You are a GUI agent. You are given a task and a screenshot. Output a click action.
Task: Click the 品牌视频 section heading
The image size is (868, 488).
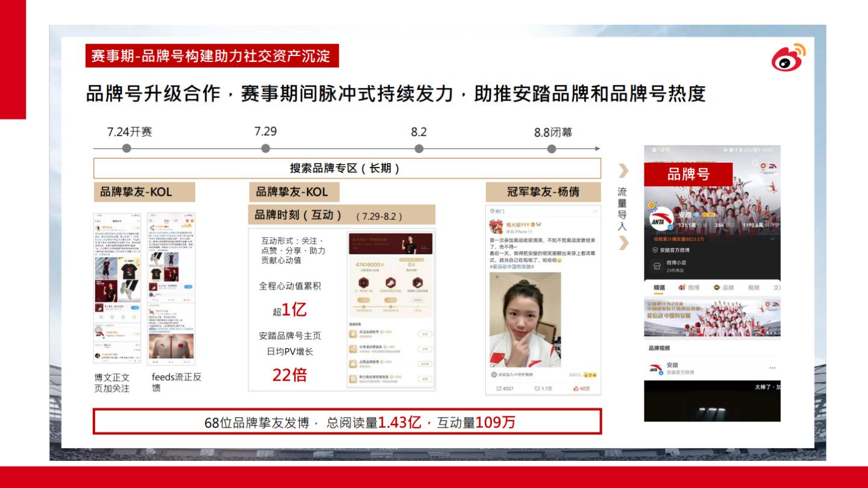[659, 348]
